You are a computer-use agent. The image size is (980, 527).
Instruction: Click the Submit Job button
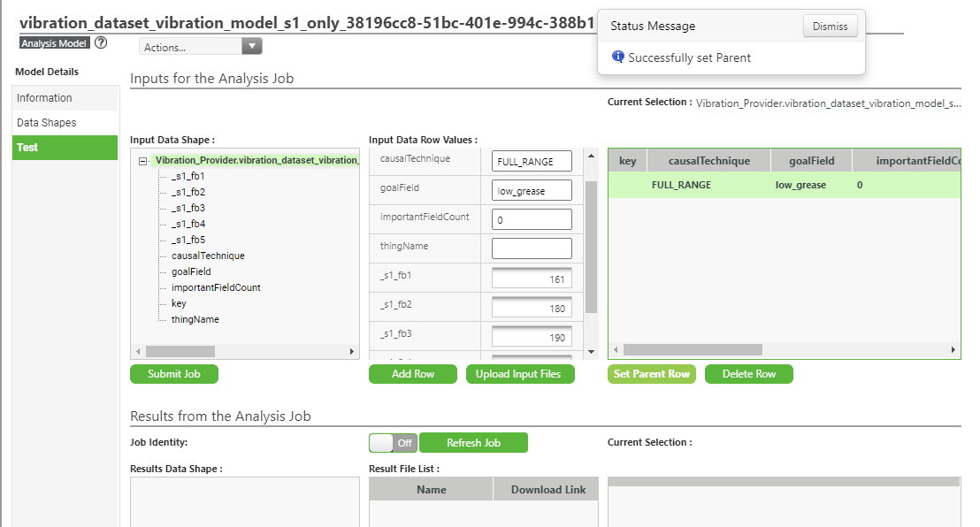tap(173, 373)
